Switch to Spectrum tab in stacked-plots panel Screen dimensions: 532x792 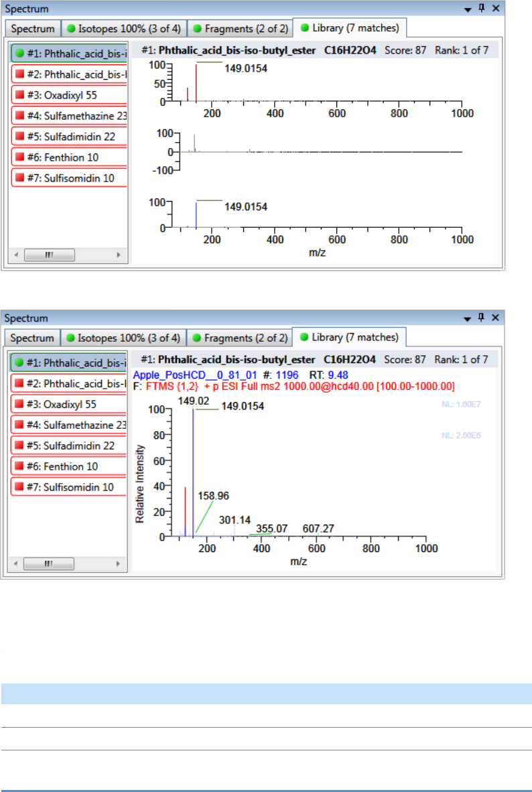pyautogui.click(x=33, y=29)
